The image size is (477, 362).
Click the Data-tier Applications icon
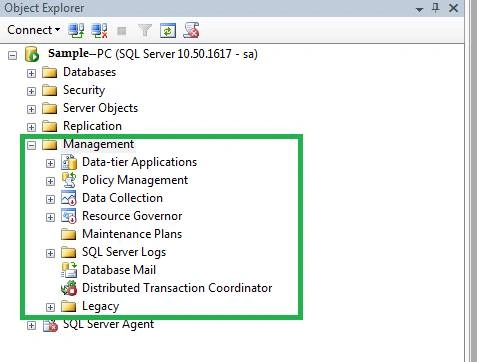[x=69, y=162]
